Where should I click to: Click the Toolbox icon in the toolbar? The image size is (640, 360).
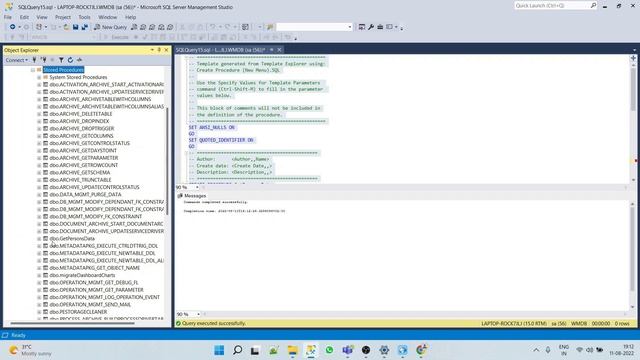380,27
